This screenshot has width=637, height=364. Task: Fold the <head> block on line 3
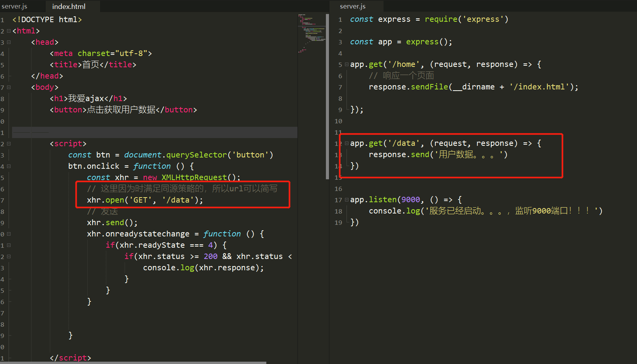tap(9, 42)
